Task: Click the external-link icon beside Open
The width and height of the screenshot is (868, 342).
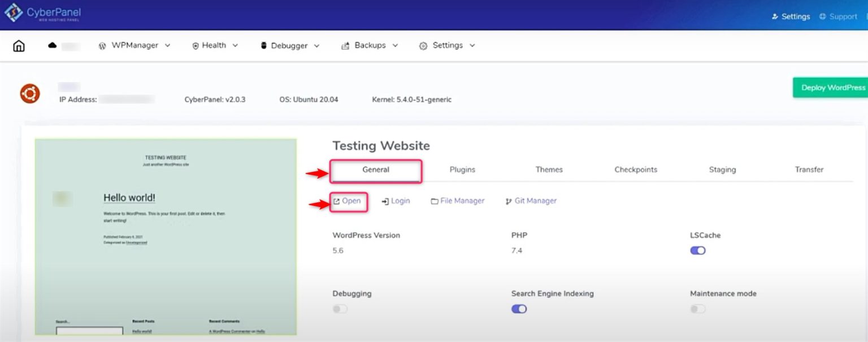Action: point(337,201)
